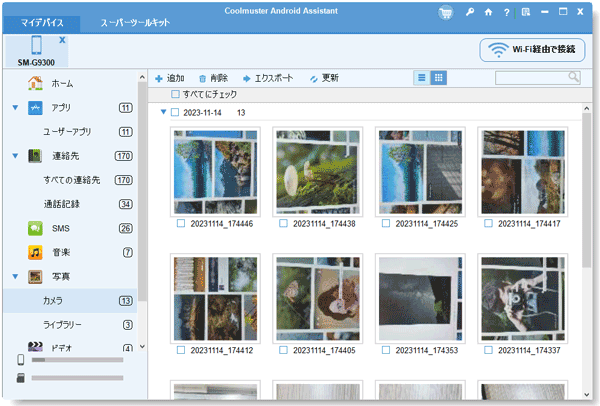The image size is (600, 406).
Task: Check the 2023-11-14 date group checkbox
Action: [x=175, y=112]
